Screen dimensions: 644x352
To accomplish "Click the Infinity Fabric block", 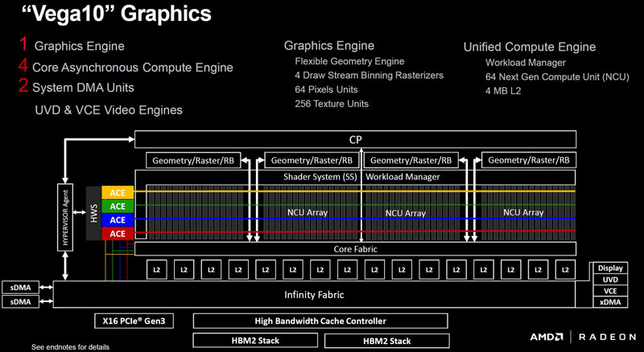I will 314,295.
